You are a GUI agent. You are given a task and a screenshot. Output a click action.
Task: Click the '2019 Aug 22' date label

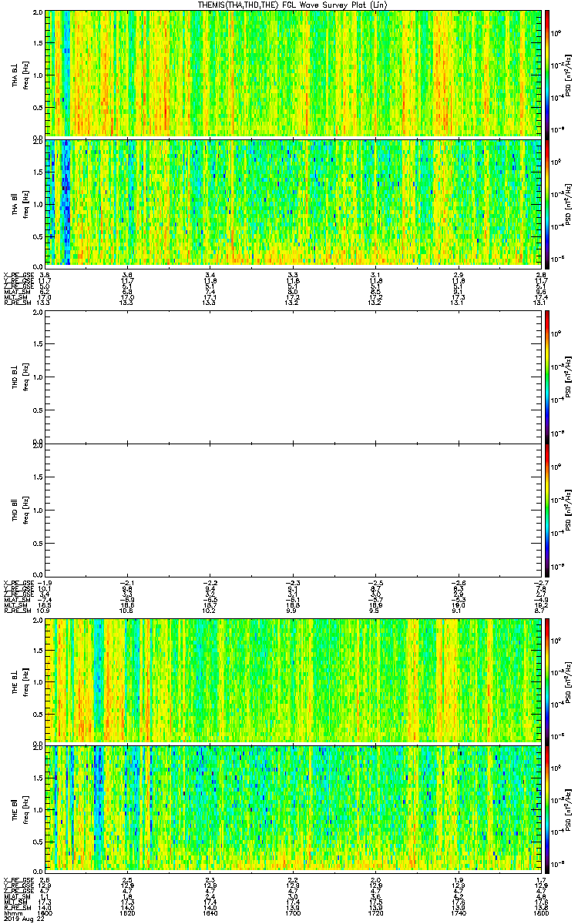[x=22, y=919]
